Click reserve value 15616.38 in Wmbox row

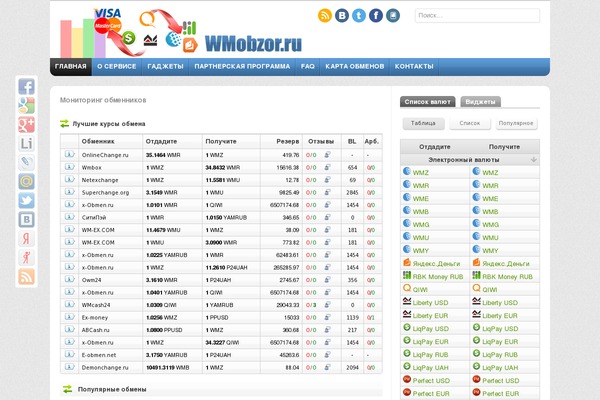click(288, 168)
